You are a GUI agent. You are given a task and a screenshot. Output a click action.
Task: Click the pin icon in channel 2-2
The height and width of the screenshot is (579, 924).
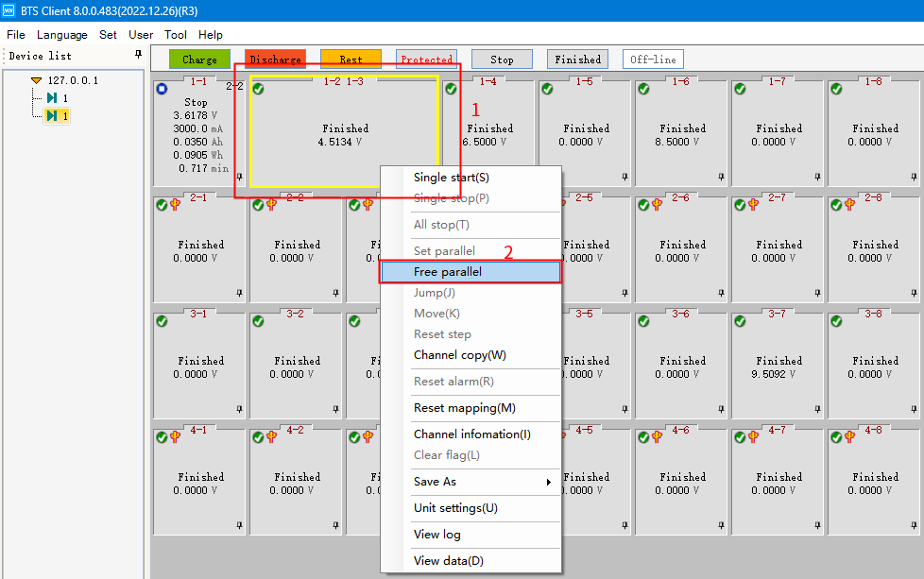(x=335, y=293)
